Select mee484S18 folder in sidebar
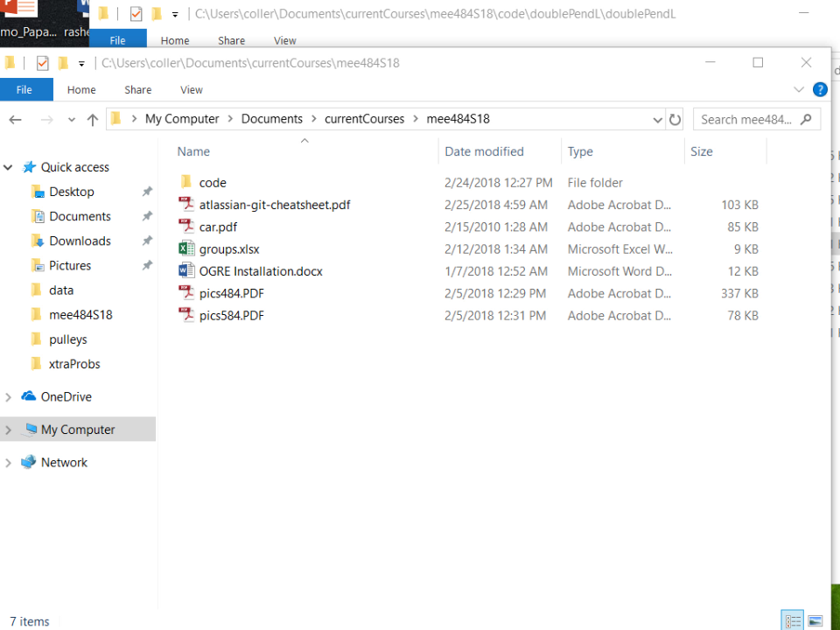Screen dimensions: 840x630 tap(80, 315)
